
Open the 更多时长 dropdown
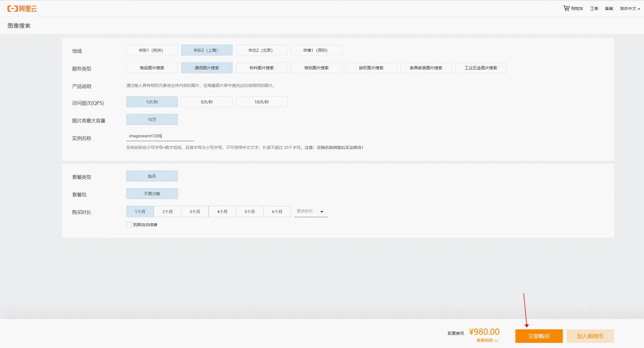tap(311, 211)
